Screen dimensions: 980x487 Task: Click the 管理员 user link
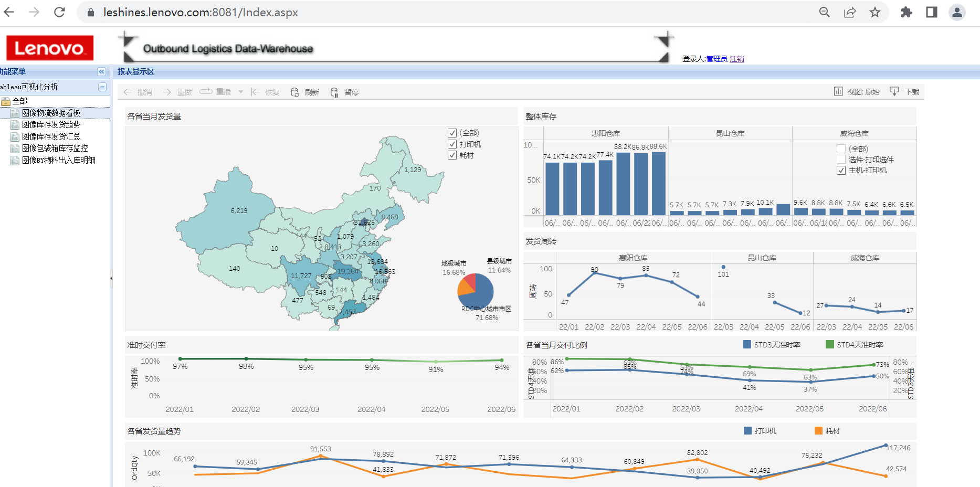tap(716, 59)
